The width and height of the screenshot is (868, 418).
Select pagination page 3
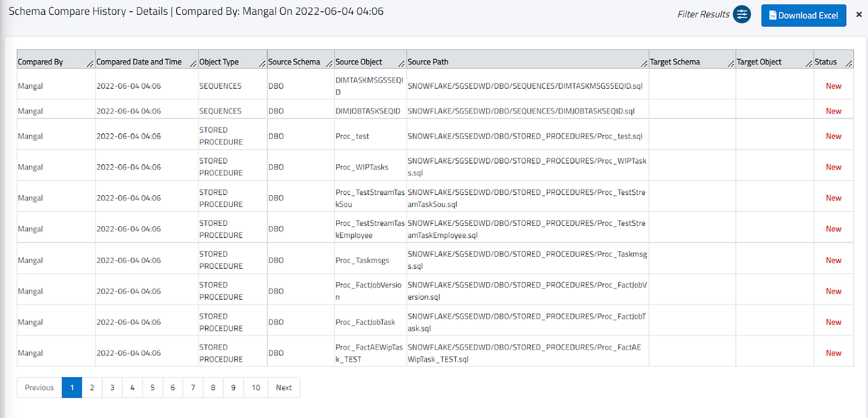112,388
